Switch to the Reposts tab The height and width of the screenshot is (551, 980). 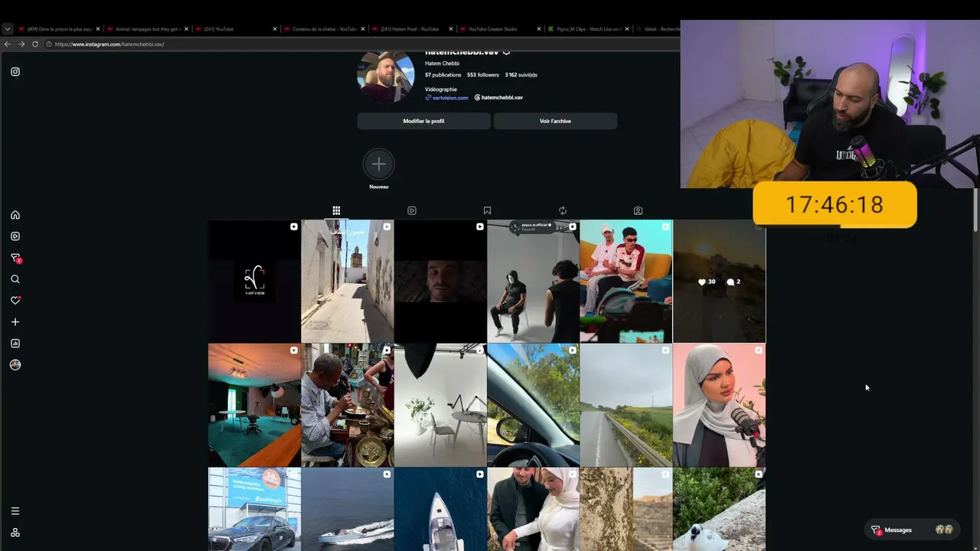coord(563,210)
